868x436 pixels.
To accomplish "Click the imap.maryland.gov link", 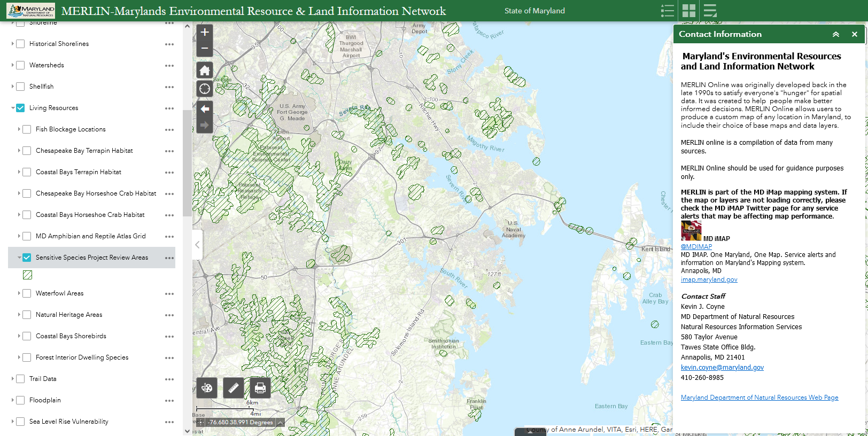I will 709,279.
